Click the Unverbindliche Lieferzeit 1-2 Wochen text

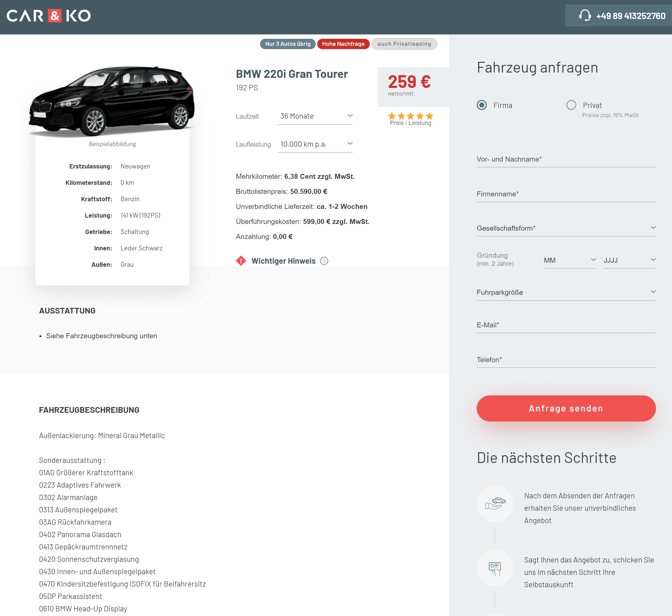302,207
